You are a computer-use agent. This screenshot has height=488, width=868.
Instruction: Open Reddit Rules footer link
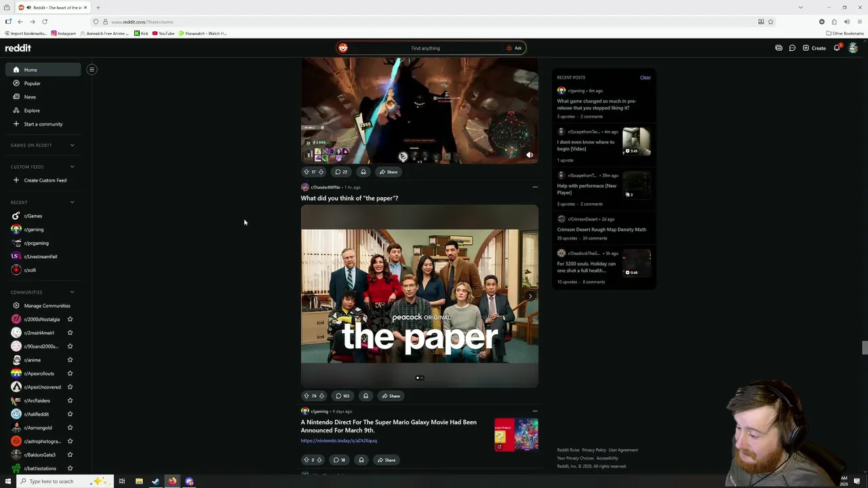click(x=568, y=450)
